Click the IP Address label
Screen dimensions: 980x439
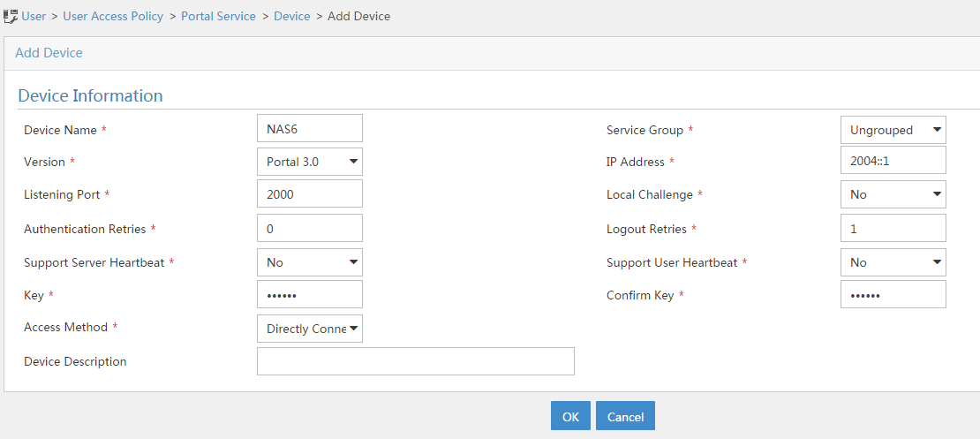pyautogui.click(x=636, y=162)
